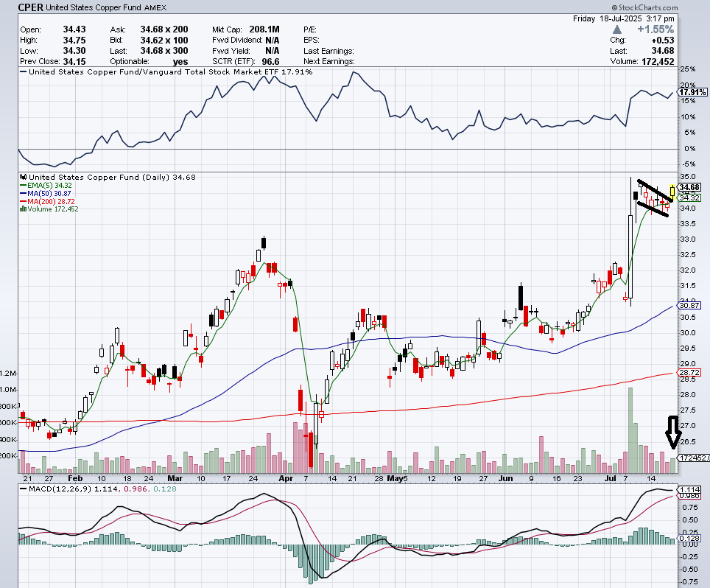Click the May label on the date axis
Screen dimensions: 710x588
[396, 478]
